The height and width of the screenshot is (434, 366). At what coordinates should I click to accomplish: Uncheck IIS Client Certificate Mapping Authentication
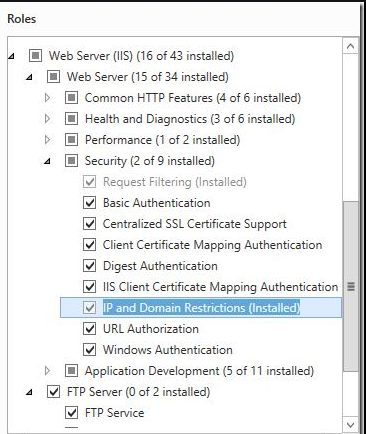(89, 287)
